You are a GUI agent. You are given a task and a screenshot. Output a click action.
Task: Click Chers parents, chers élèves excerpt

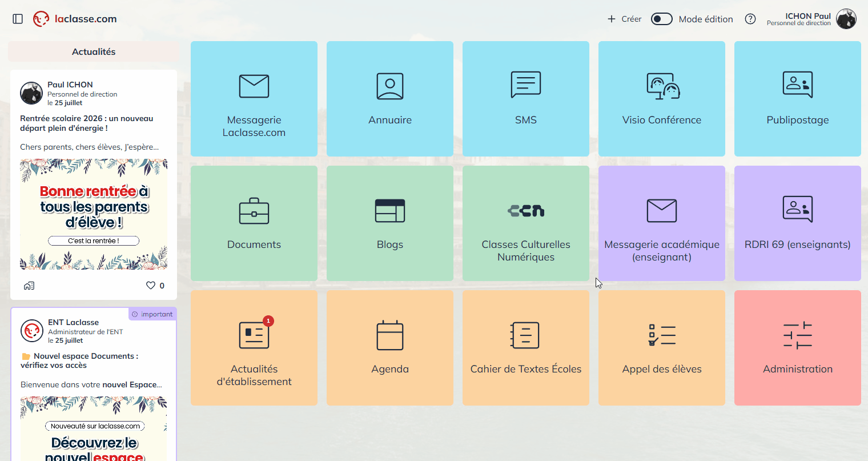click(x=90, y=147)
